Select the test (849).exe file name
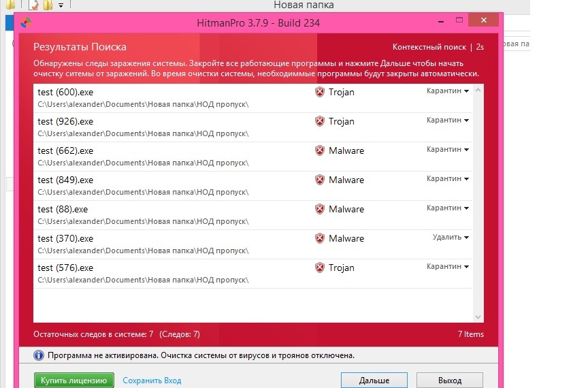 (x=65, y=180)
